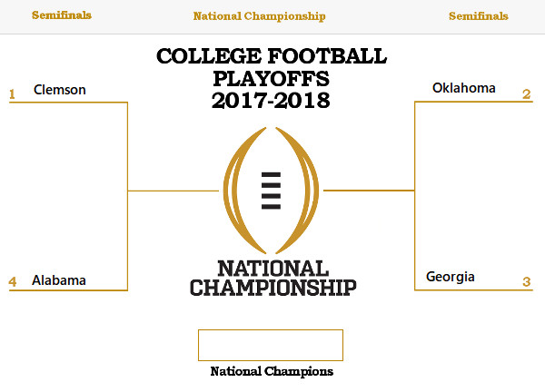The image size is (545, 392).
Task: Select Georgia team name
Action: coord(451,277)
